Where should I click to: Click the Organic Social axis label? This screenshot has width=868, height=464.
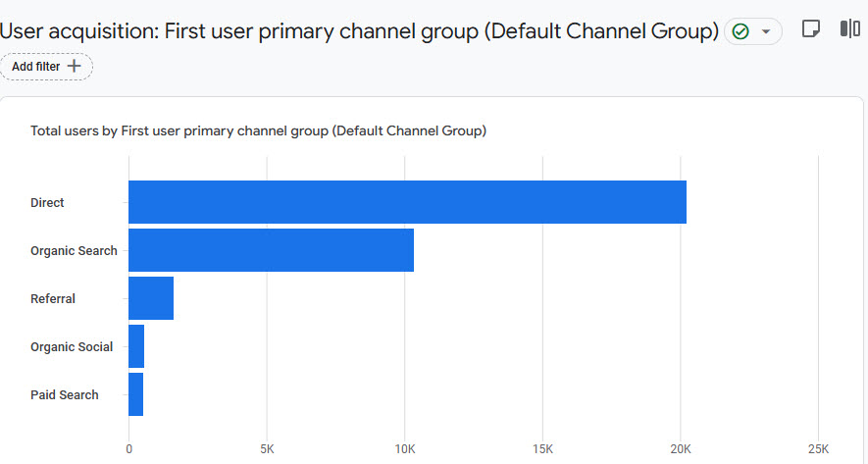click(x=72, y=347)
